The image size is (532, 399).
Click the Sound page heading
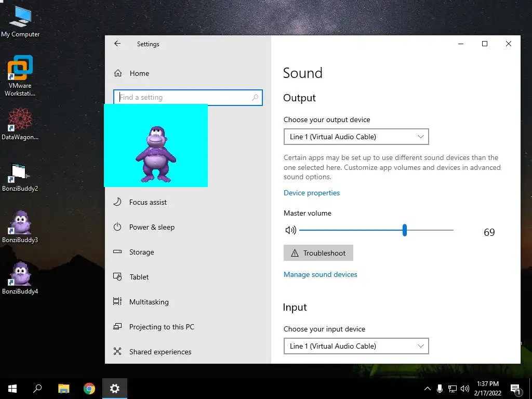[303, 73]
